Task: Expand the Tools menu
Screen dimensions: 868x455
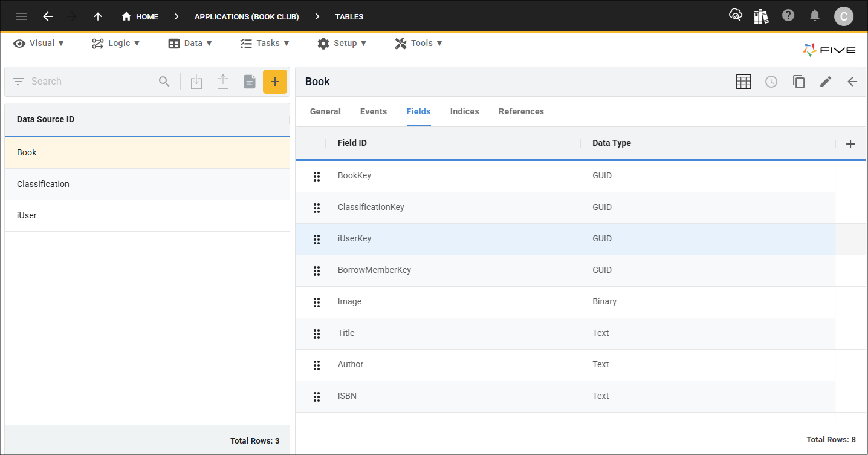Action: 419,43
